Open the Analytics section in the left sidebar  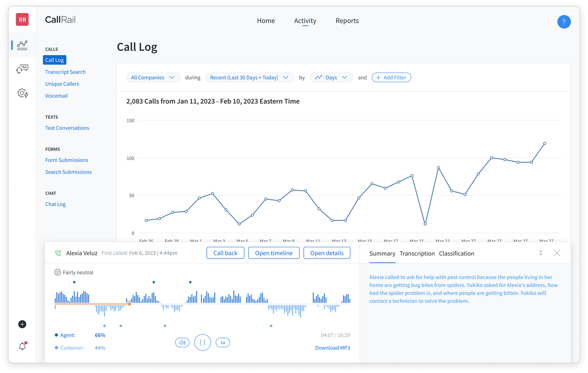pos(22,45)
